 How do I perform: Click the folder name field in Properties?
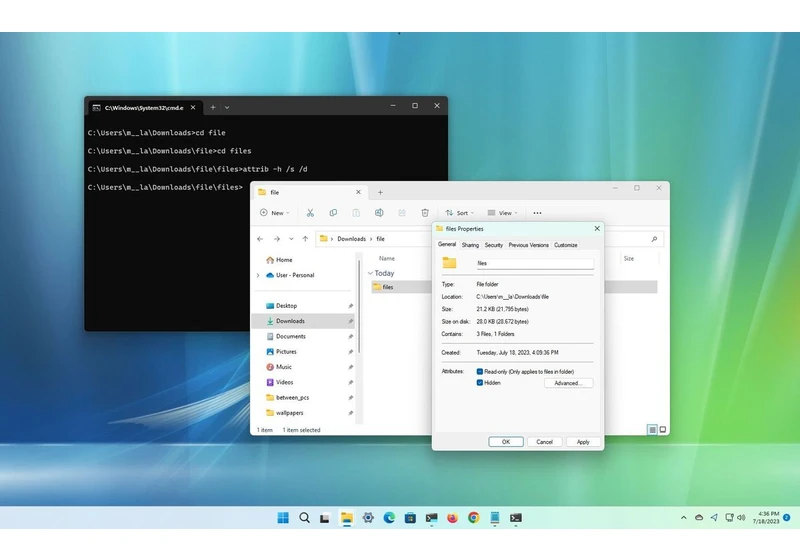point(535,263)
